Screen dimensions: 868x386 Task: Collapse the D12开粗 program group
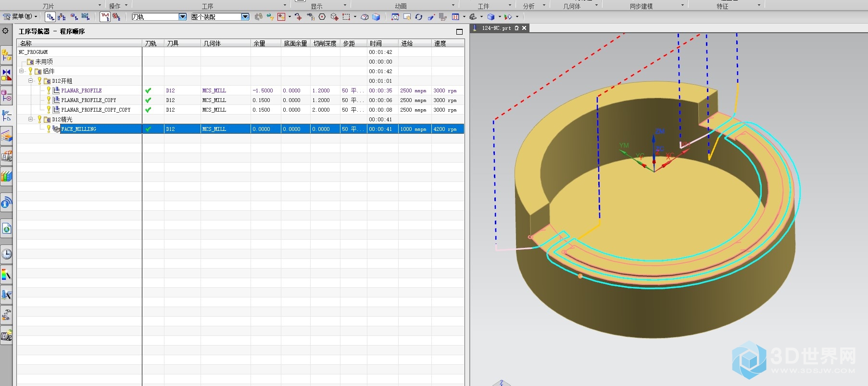30,81
